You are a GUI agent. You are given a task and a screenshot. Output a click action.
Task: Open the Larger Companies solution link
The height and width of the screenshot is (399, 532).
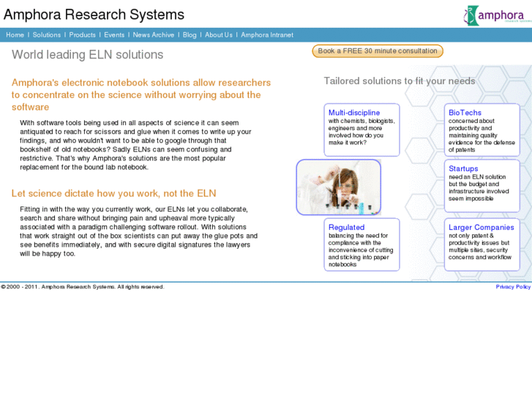(481, 227)
